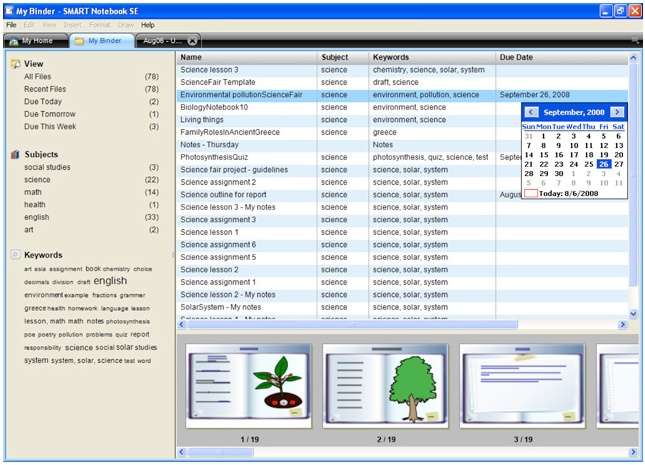Select the Due Today filter

click(43, 102)
